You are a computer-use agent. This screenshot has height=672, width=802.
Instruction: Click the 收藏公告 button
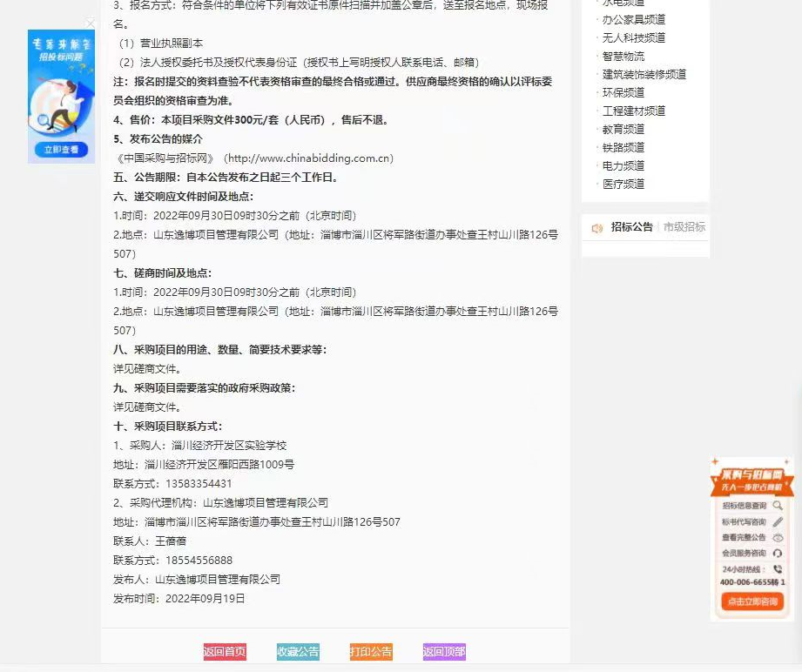(x=298, y=652)
